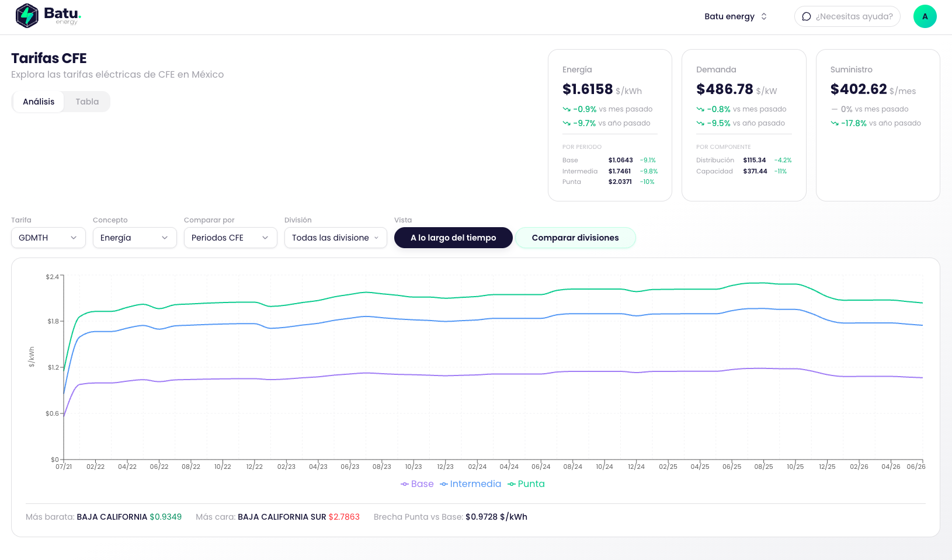952x560 pixels.
Task: Expand the División Todas las divisiones selector
Action: [336, 238]
